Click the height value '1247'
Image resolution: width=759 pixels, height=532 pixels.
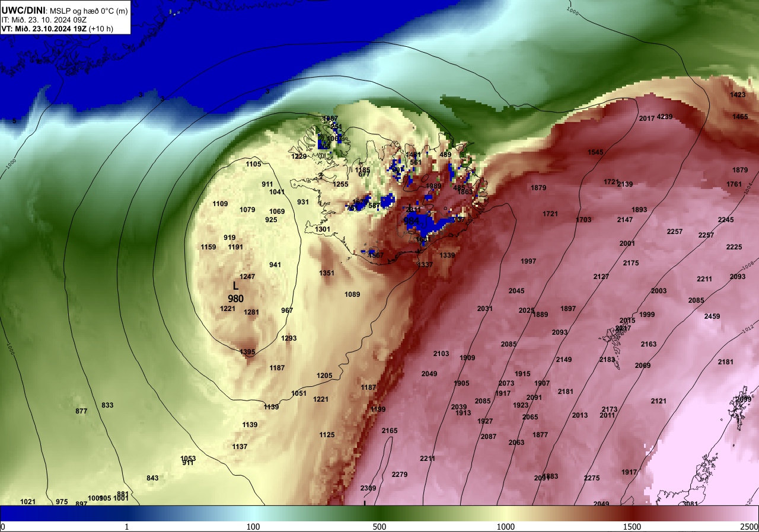[247, 277]
